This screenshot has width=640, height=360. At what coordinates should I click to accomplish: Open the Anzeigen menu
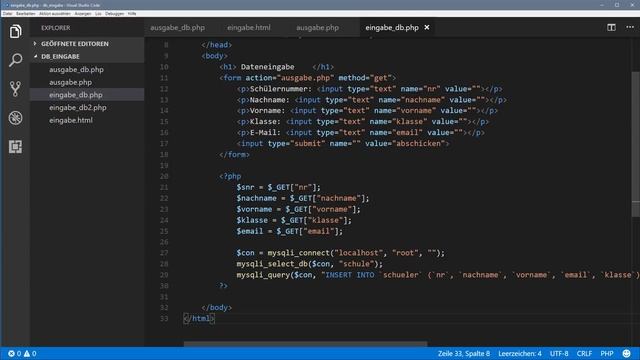(x=83, y=13)
